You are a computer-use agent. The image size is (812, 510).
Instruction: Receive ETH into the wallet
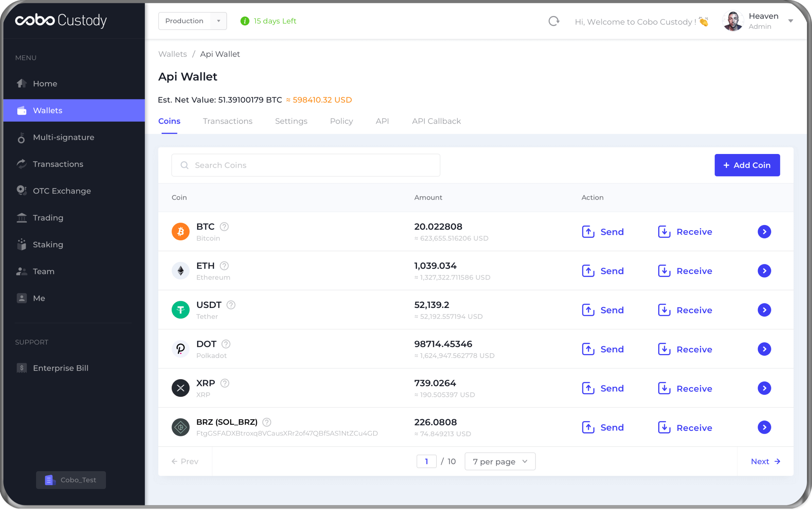pyautogui.click(x=685, y=271)
